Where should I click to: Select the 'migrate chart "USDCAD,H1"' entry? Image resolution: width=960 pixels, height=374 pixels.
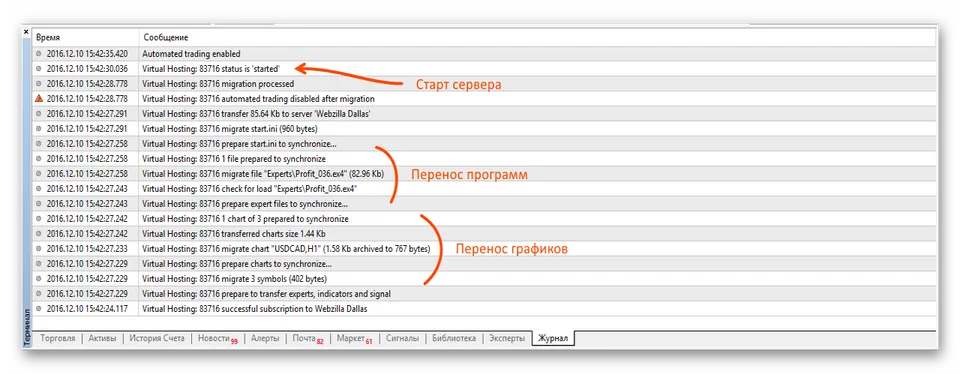point(286,249)
